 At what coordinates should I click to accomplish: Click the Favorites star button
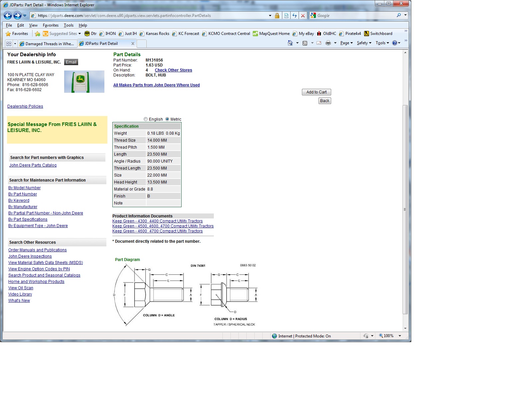[17, 34]
